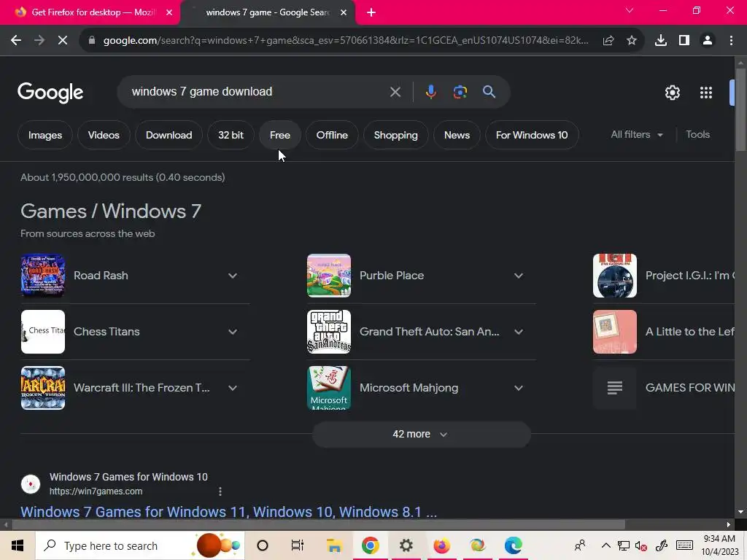Image resolution: width=747 pixels, height=560 pixels.
Task: Click Project I.G.I. thumbnail
Action: [614, 276]
